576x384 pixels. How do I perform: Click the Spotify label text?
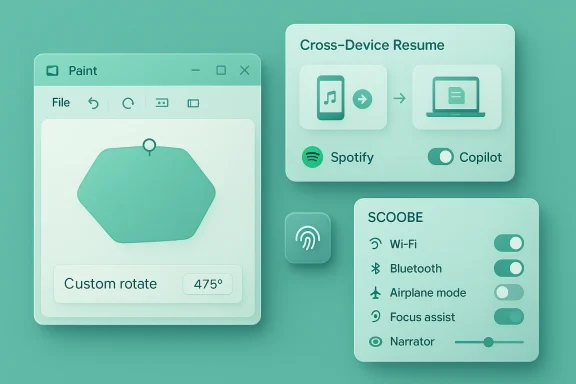pyautogui.click(x=352, y=157)
